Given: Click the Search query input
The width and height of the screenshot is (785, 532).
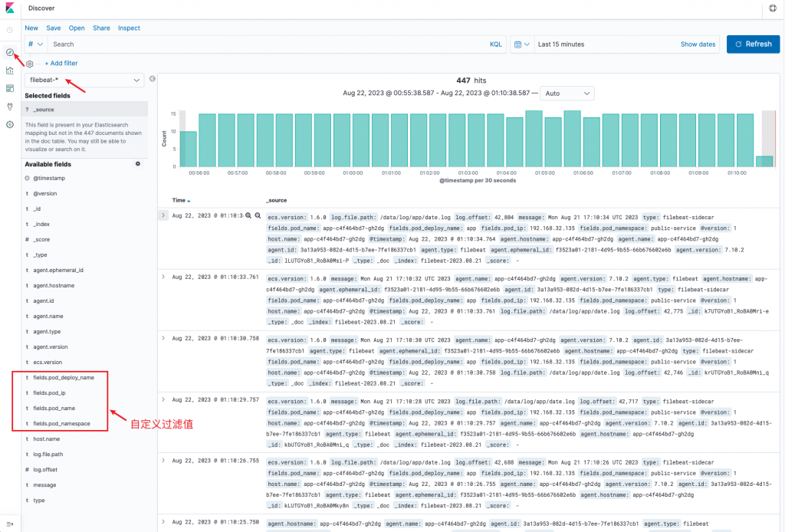Looking at the screenshot, I should 268,44.
